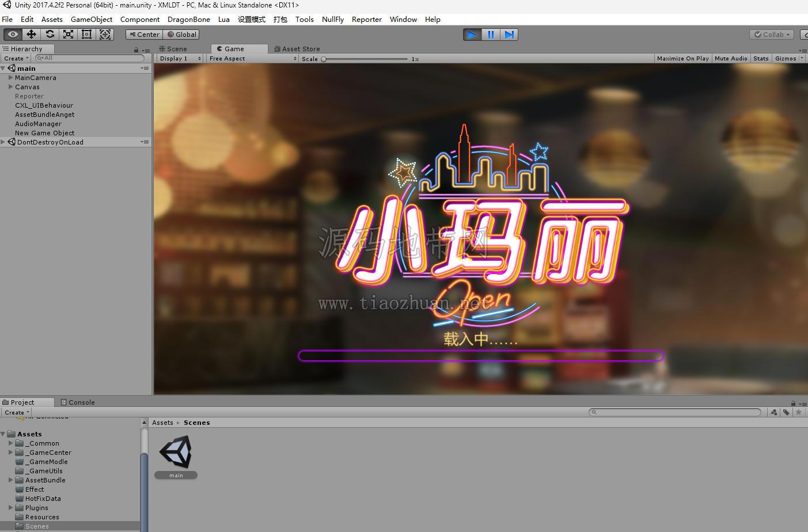Viewport: 808px width, 532px height.
Task: Lock the Hierarchy panel
Action: point(136,50)
